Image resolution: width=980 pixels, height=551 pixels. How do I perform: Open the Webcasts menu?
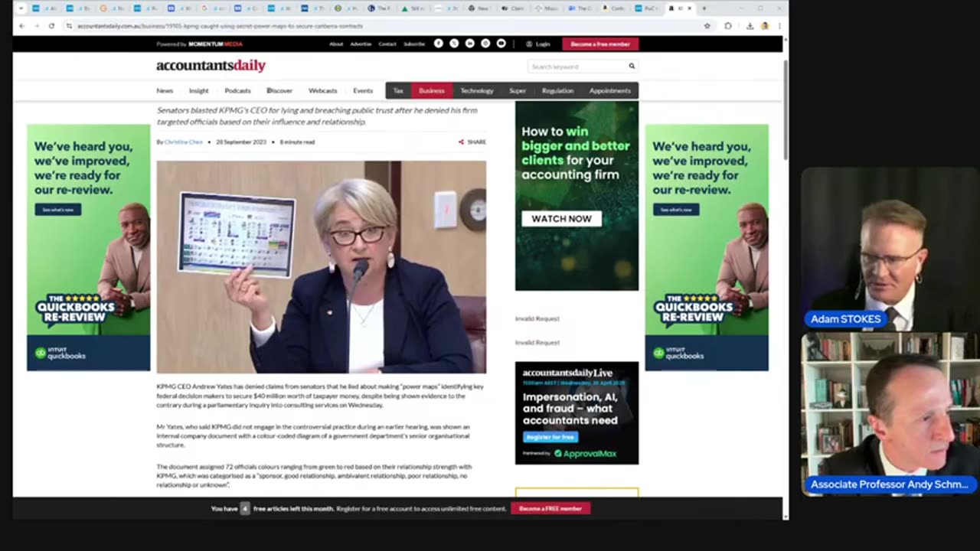pyautogui.click(x=322, y=90)
